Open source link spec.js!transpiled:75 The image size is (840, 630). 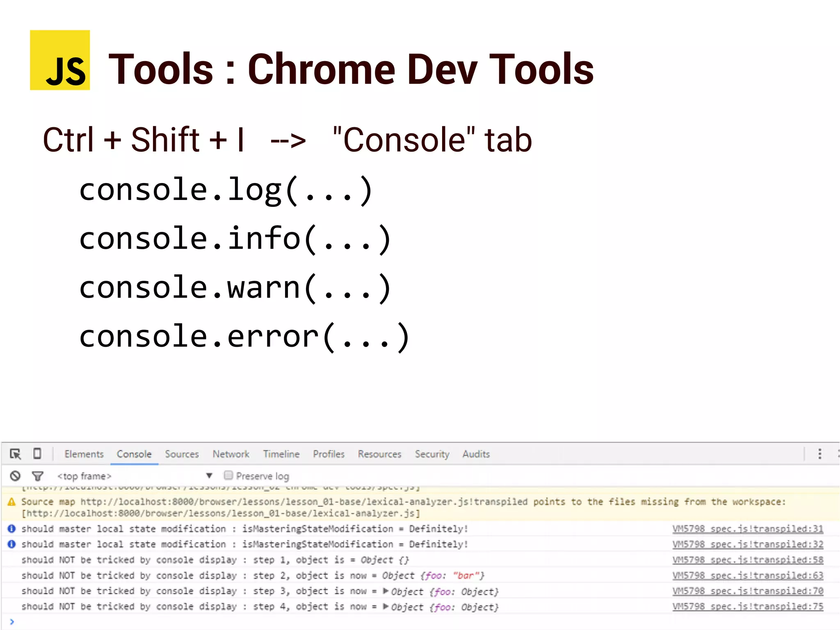pyautogui.click(x=748, y=607)
